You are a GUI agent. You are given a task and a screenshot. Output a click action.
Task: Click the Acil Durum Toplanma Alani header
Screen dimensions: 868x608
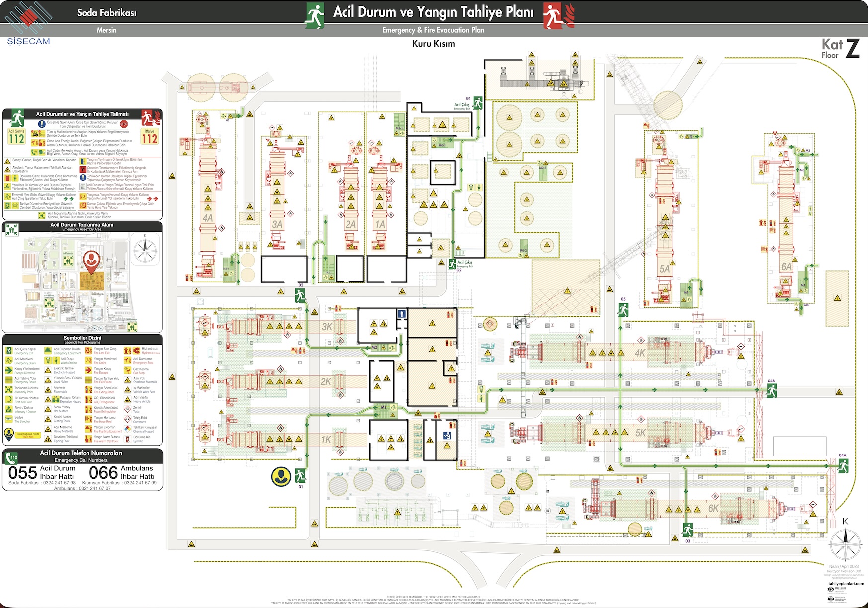tap(82, 227)
